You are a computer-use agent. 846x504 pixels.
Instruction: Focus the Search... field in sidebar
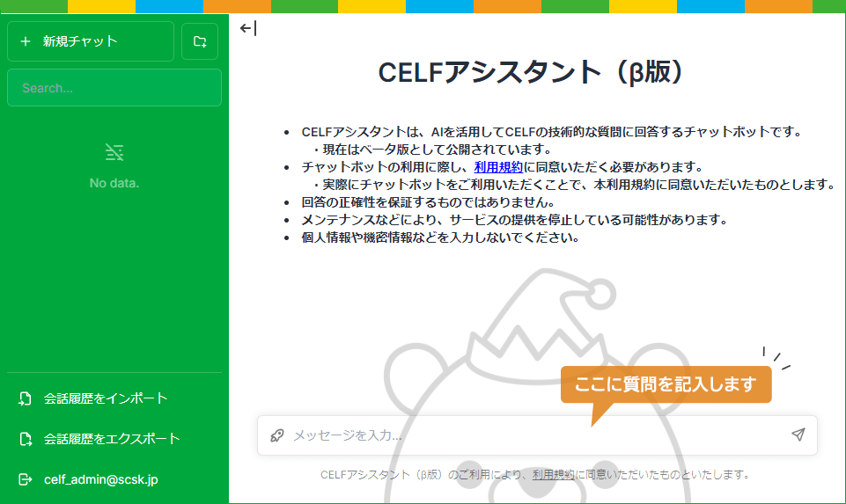(114, 88)
